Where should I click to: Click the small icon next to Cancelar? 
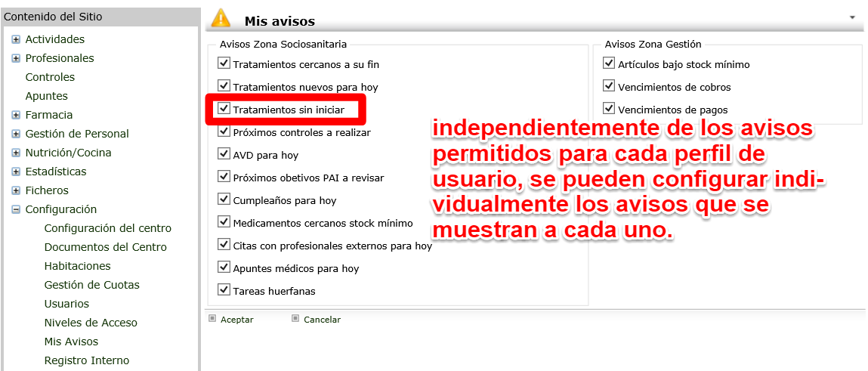click(x=295, y=319)
